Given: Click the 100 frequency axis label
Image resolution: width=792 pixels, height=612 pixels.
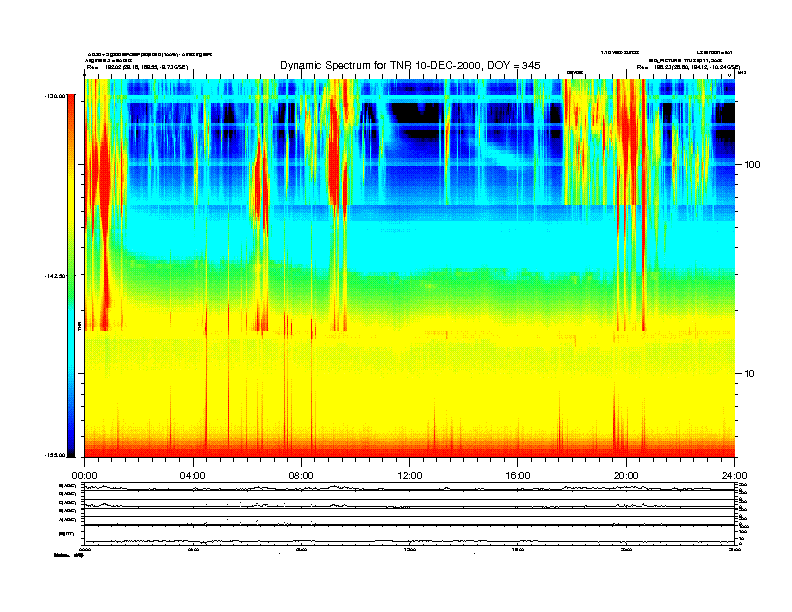Looking at the screenshot, I should point(752,165).
